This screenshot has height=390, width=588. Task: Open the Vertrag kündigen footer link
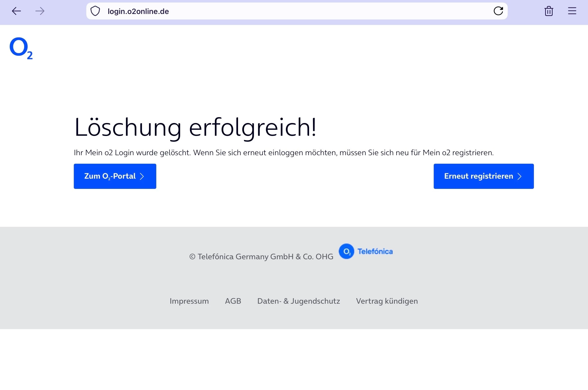click(387, 301)
